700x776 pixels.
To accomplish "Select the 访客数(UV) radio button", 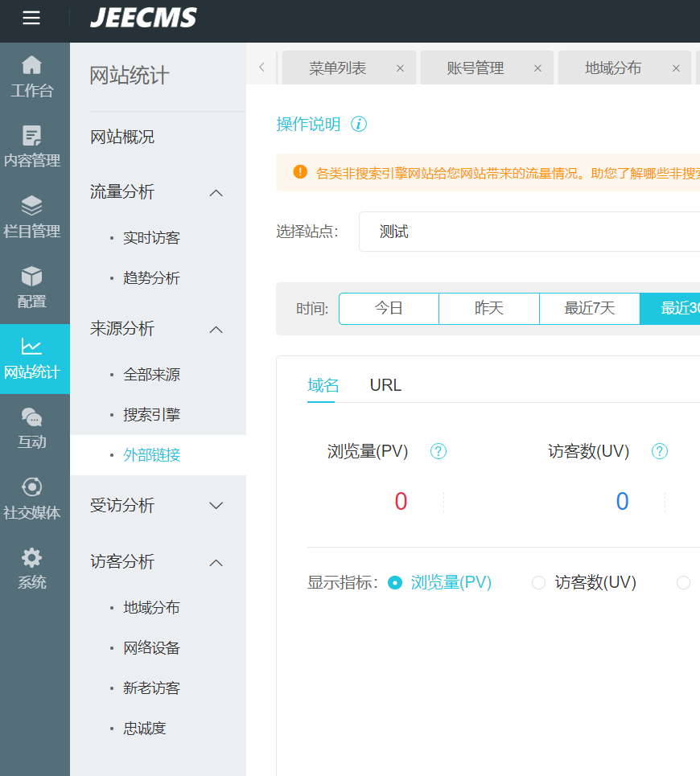I will (x=538, y=583).
